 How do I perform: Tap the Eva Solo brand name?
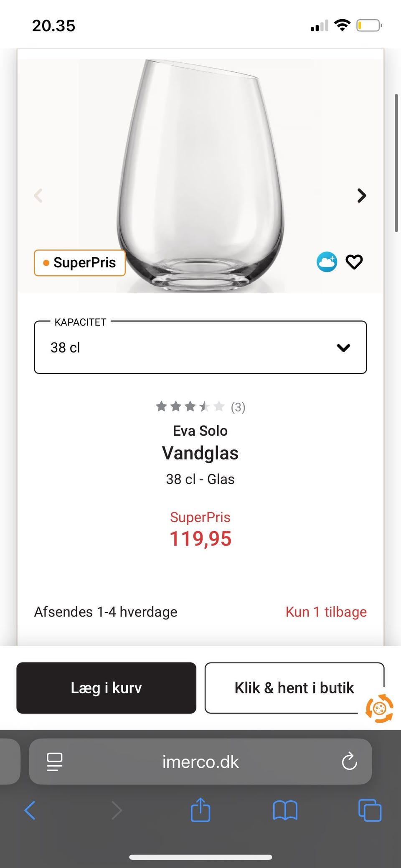point(200,431)
